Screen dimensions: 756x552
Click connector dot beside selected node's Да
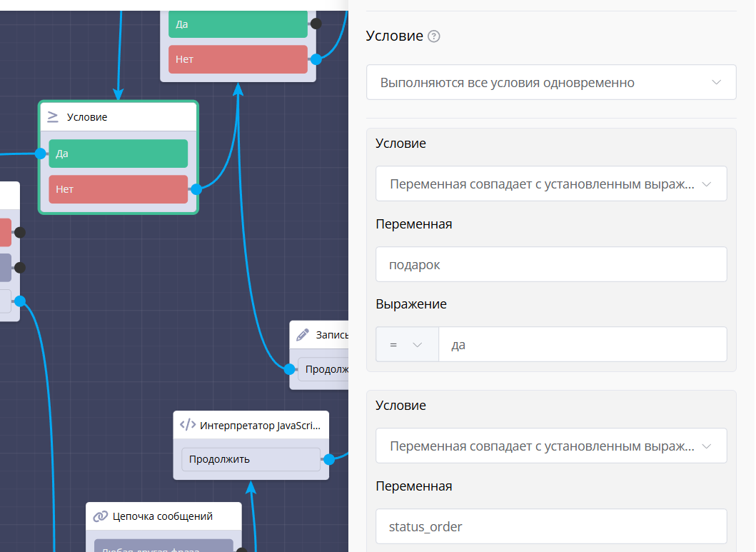[40, 154]
